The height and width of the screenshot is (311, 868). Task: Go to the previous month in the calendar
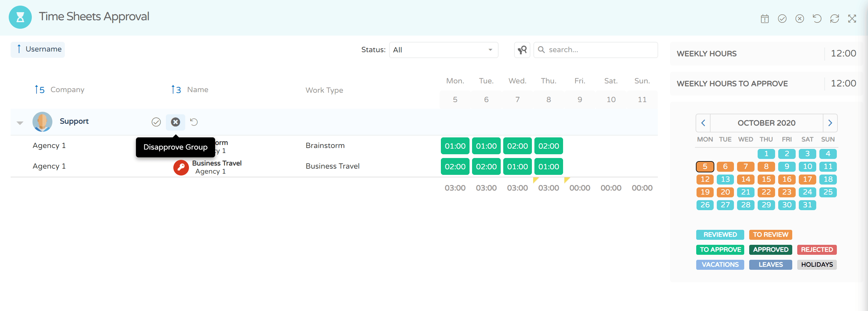point(703,123)
